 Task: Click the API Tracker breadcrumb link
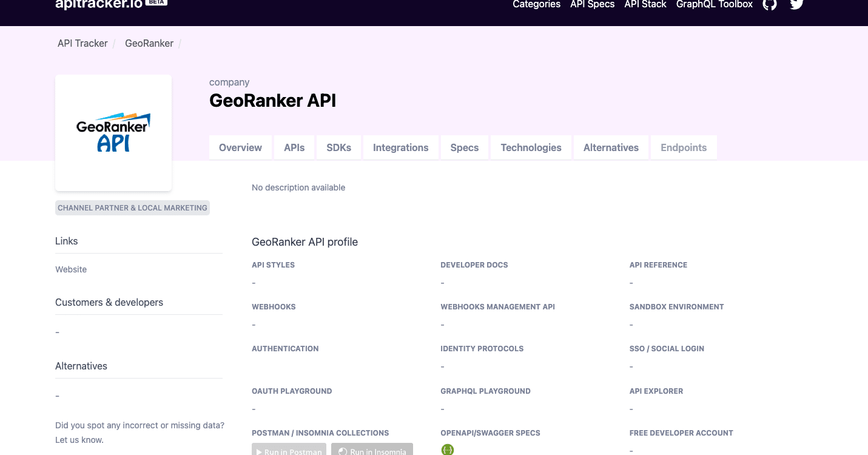pyautogui.click(x=82, y=43)
